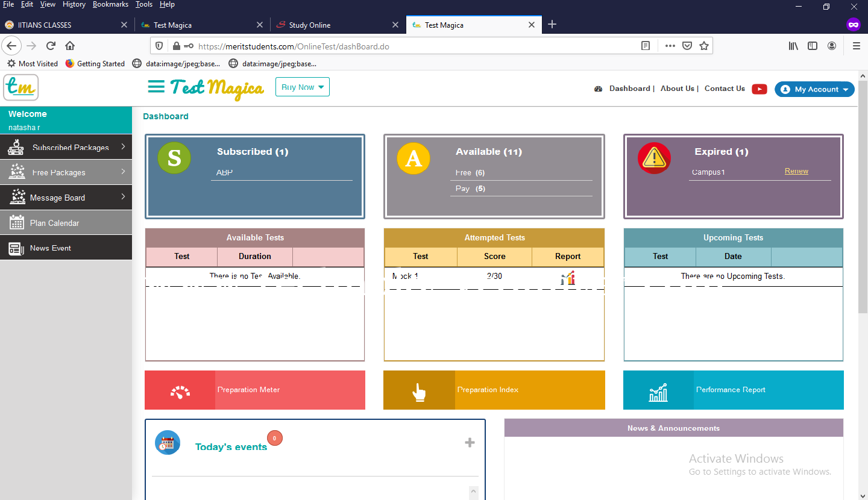868x500 pixels.
Task: Click Mock 1 attempted test row
Action: 494,277
